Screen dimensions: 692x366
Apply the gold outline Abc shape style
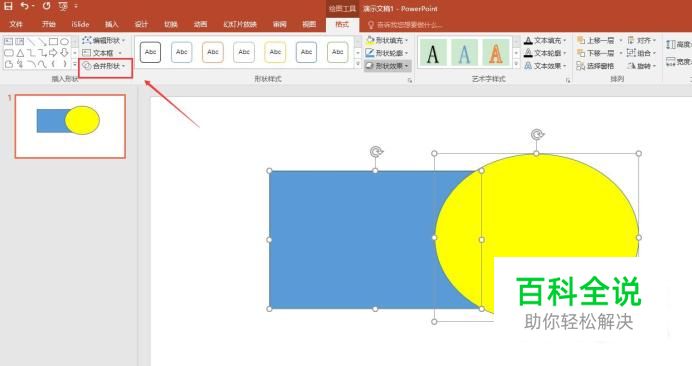275,52
